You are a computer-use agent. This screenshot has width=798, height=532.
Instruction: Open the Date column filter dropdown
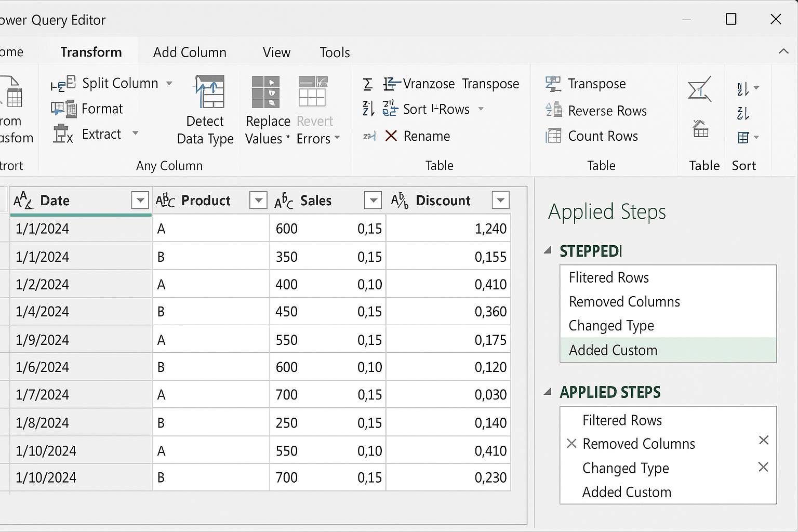(140, 200)
